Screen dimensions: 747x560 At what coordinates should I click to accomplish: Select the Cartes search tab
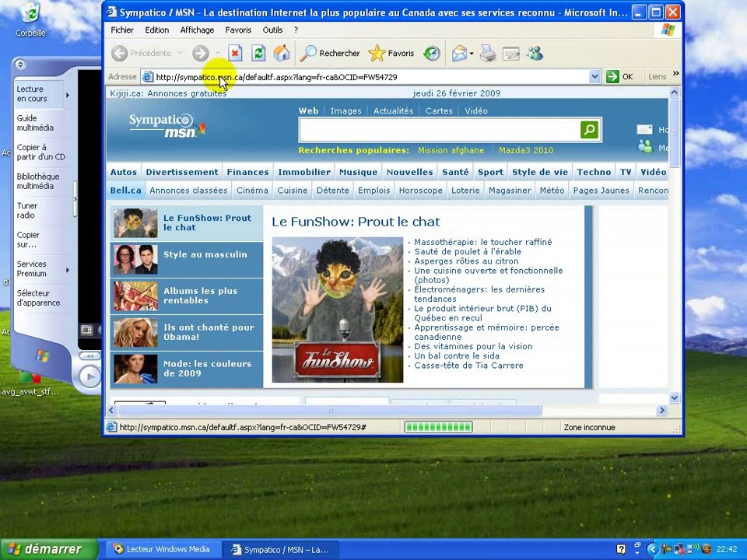pyautogui.click(x=439, y=111)
